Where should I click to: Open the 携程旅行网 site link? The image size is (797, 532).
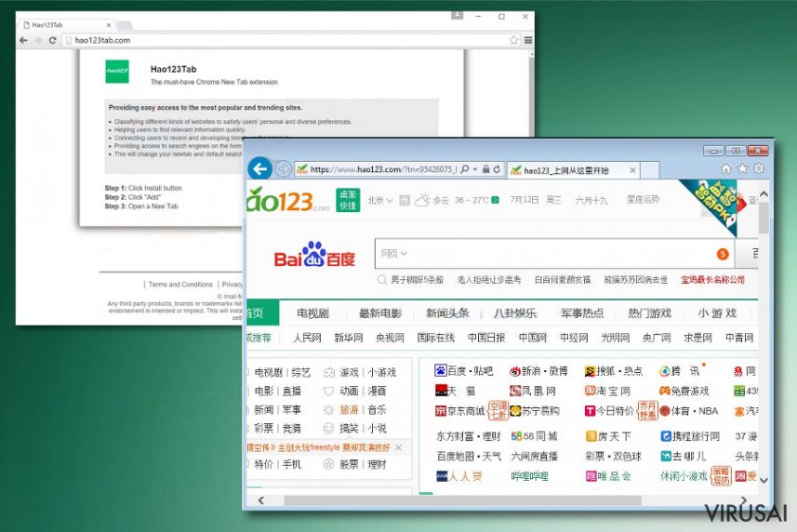(x=690, y=436)
